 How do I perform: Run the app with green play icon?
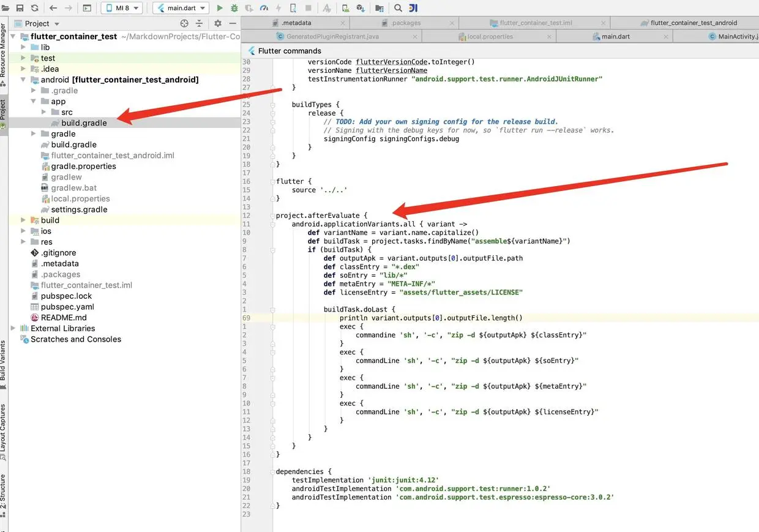click(x=220, y=8)
